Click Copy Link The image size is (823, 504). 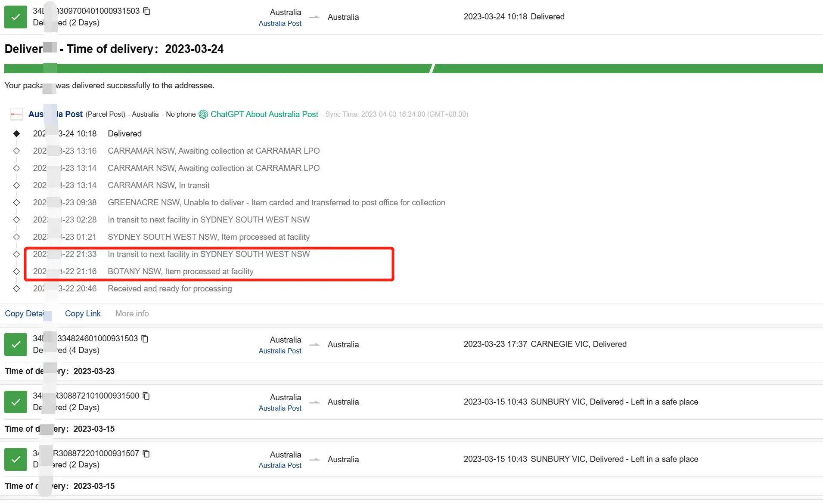click(x=83, y=314)
